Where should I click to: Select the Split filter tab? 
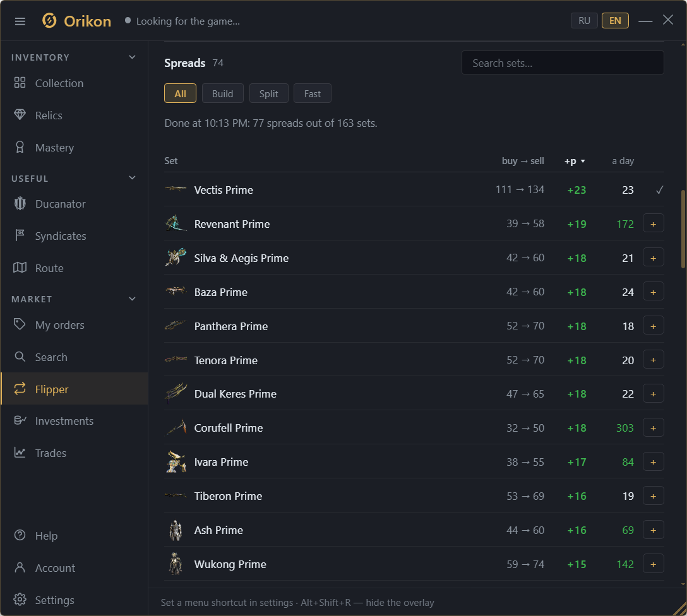[x=268, y=93]
